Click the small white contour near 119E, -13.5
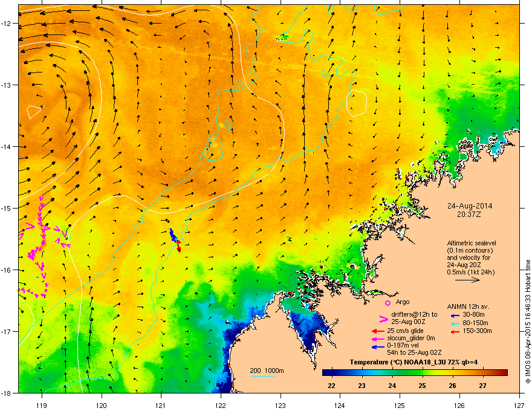The height and width of the screenshot is (411, 532). [34, 112]
